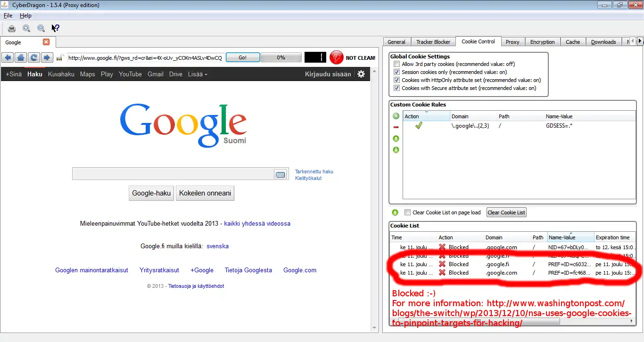Click Blocked icon on NID=67=bDLy0 cookie row

tap(442, 247)
